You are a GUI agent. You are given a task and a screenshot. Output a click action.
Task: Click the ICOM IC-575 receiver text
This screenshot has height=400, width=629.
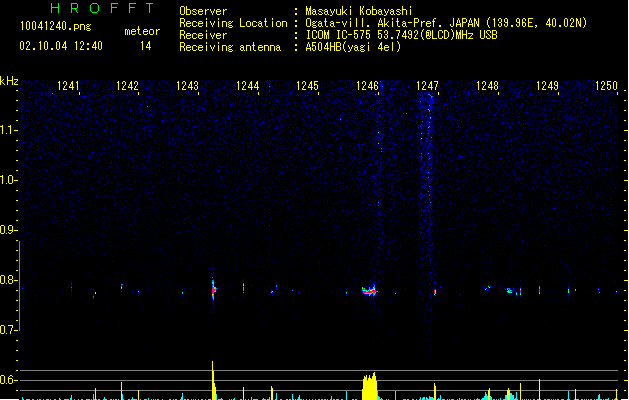pyautogui.click(x=401, y=35)
